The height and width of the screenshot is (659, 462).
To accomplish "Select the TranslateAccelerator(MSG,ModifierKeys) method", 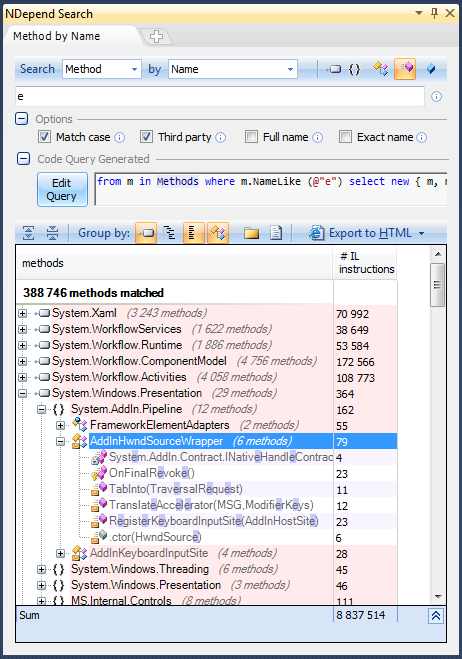I will pyautogui.click(x=211, y=505).
